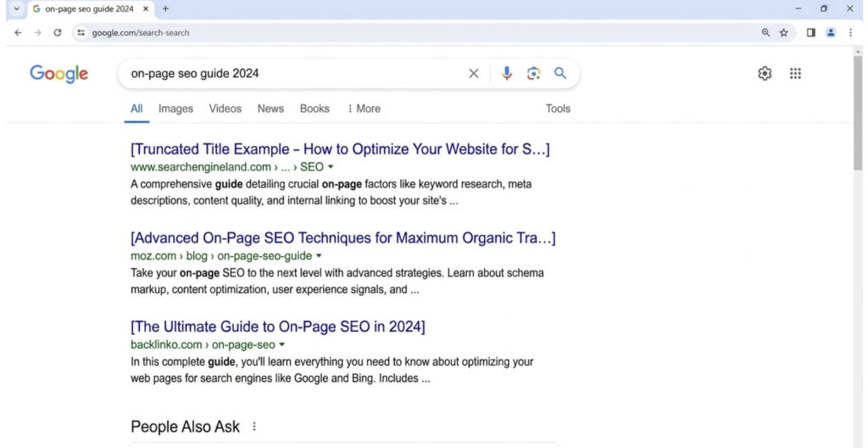This screenshot has height=448, width=868.
Task: Open site information icon in address bar
Action: point(81,33)
